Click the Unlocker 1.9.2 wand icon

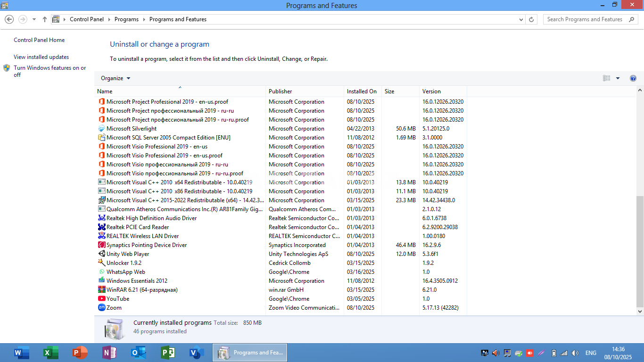(101, 263)
